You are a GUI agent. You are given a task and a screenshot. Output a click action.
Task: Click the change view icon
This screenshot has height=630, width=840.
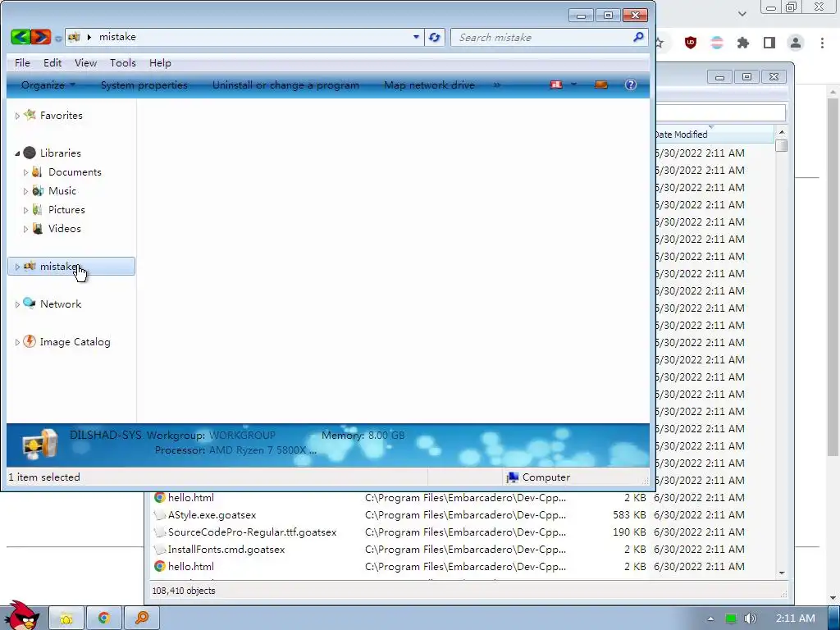click(557, 84)
